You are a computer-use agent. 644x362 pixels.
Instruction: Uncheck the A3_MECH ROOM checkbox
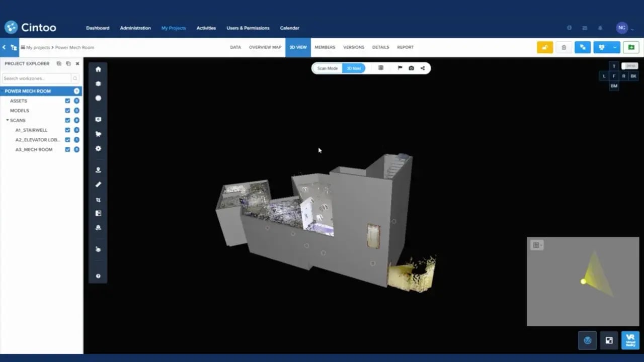click(67, 150)
